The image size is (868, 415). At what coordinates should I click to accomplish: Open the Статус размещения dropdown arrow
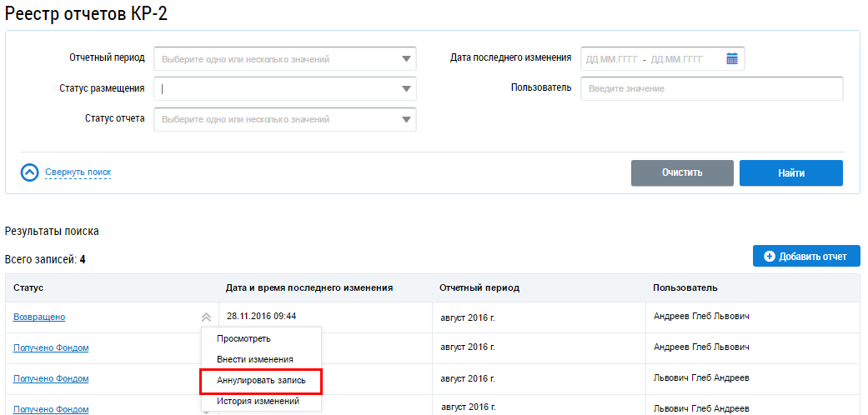[406, 89]
